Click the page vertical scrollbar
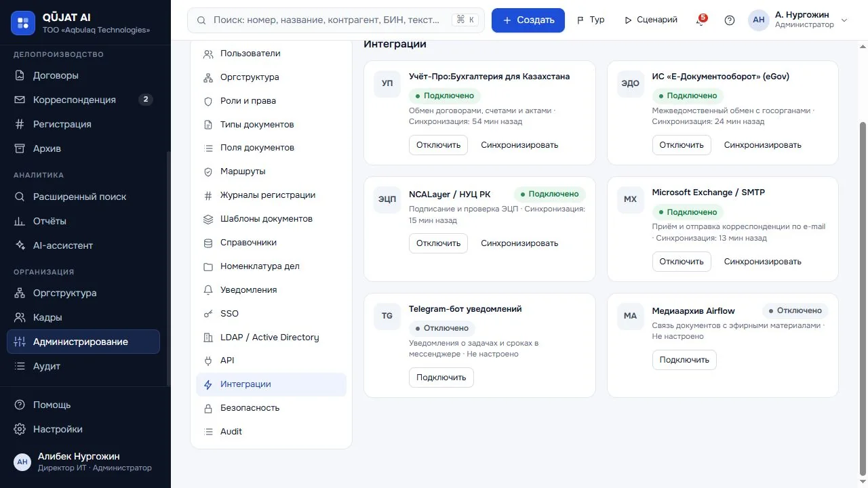 pos(863,298)
